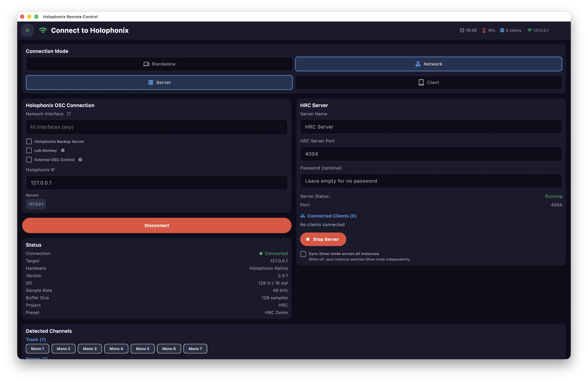Click the clock icon showing 18:56
This screenshot has width=588, height=382.
tap(462, 30)
